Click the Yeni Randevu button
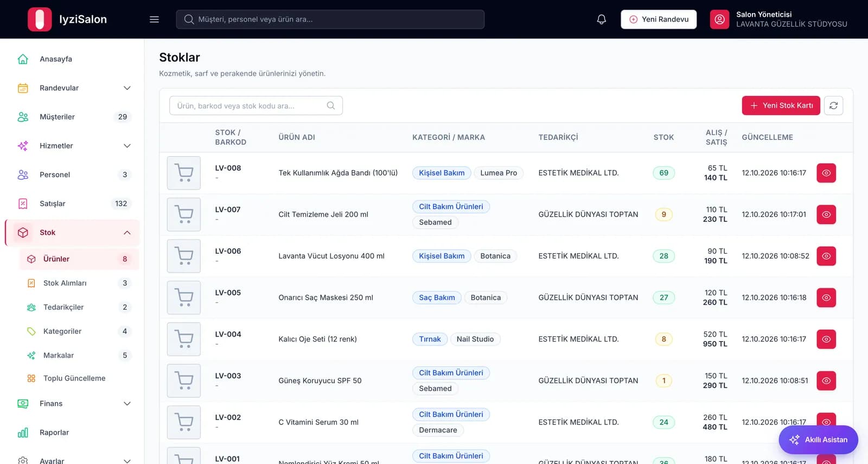The height and width of the screenshot is (464, 868). 659,20
